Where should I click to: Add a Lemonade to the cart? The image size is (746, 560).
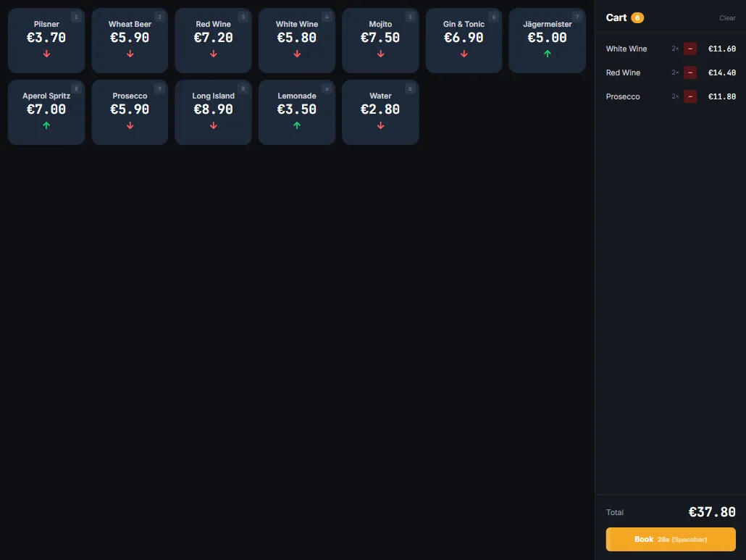tap(297, 112)
